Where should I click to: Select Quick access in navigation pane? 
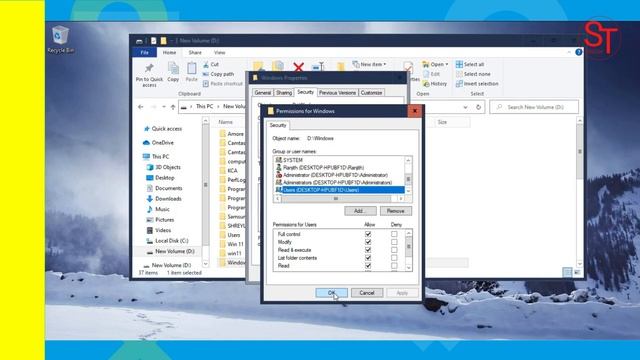point(162,129)
